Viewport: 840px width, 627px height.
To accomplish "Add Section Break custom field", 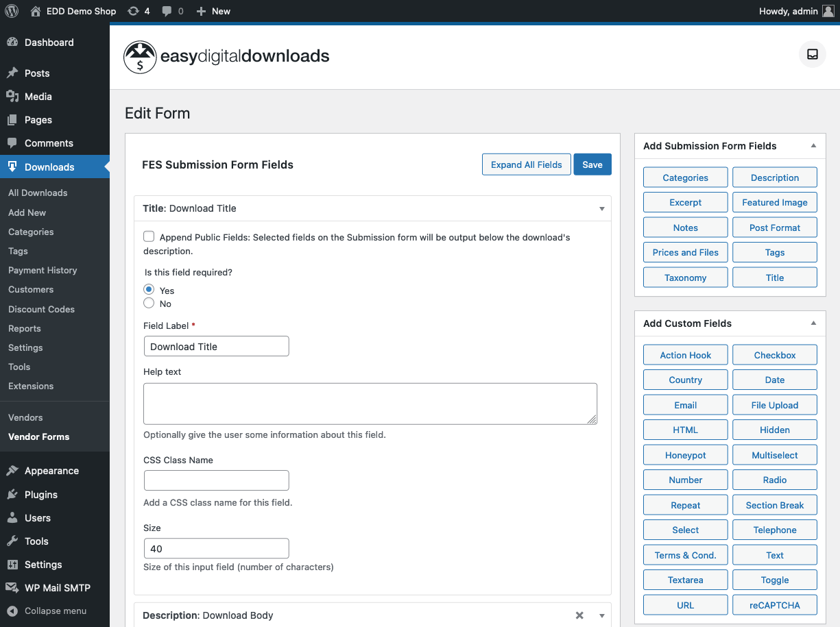I will pos(775,505).
